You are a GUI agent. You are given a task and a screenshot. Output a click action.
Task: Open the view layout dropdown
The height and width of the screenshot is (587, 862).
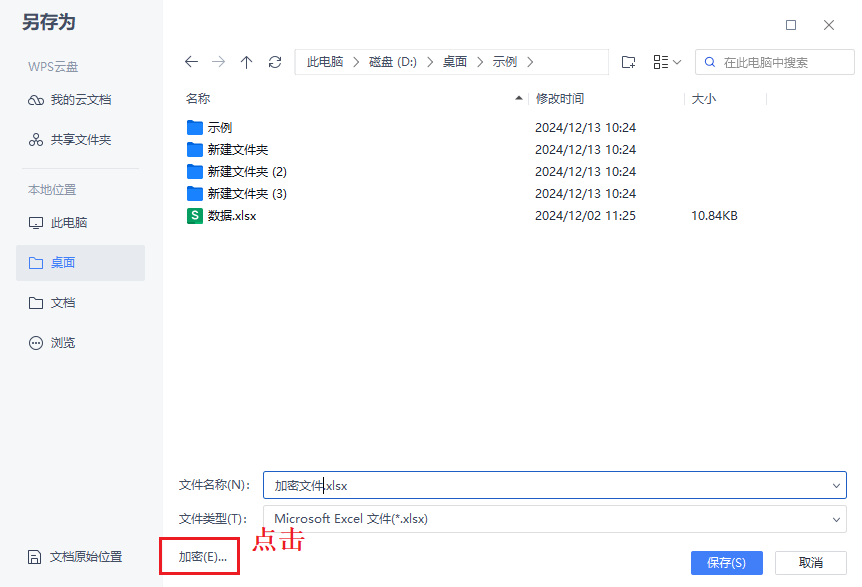point(667,61)
